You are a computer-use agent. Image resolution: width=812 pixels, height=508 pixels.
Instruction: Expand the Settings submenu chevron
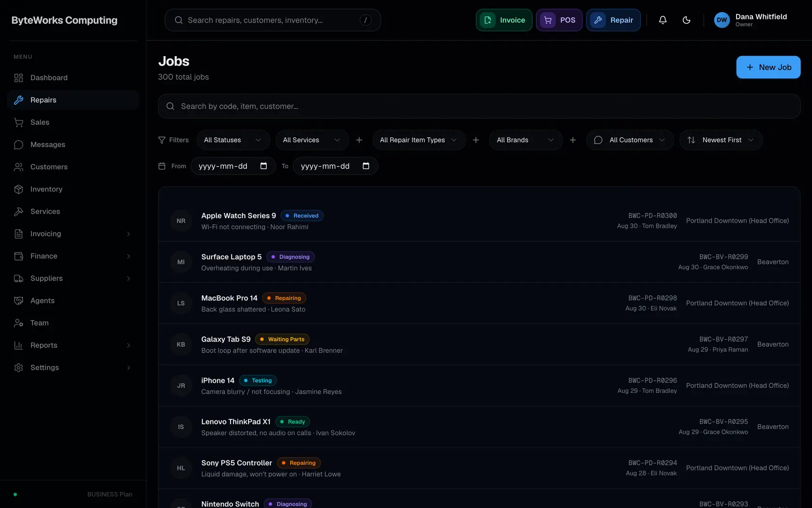[129, 367]
